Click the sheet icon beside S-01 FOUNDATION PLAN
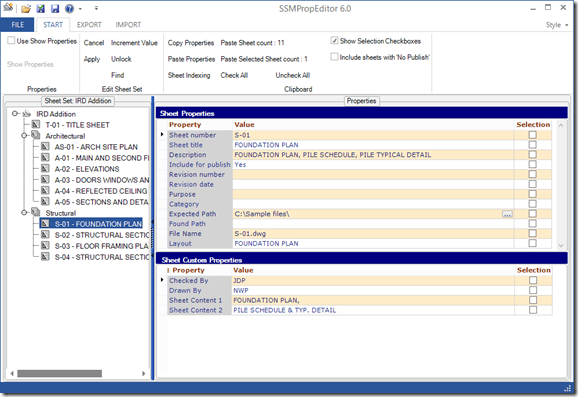The image size is (578, 397). [x=45, y=224]
